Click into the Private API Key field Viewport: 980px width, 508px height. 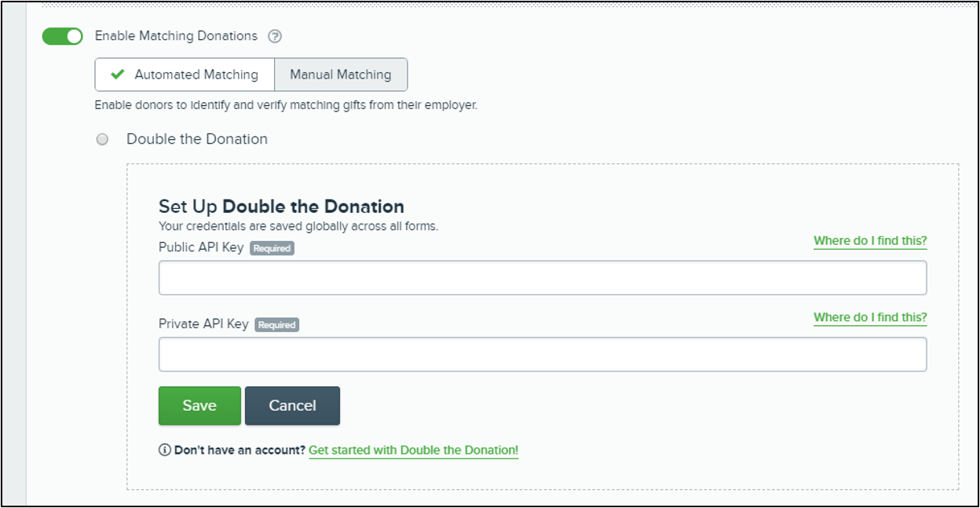click(x=543, y=354)
